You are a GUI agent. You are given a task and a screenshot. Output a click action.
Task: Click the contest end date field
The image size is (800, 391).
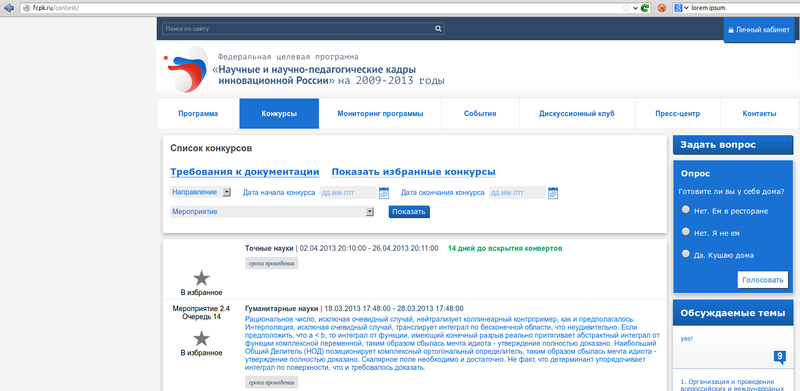517,193
